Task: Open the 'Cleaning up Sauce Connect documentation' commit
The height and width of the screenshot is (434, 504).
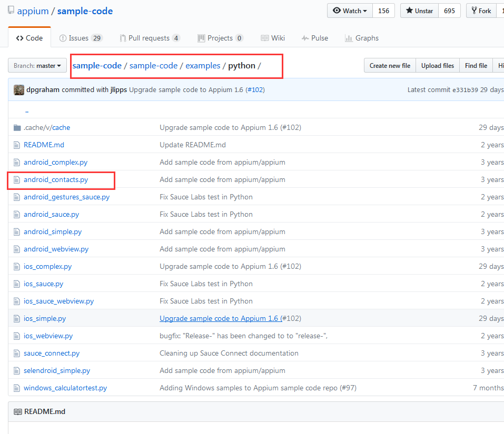Action: 229,353
